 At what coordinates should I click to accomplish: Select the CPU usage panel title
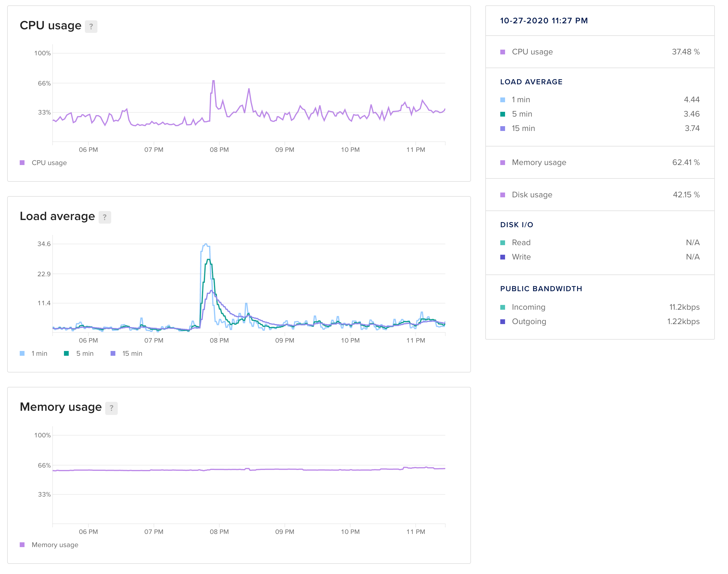(51, 25)
